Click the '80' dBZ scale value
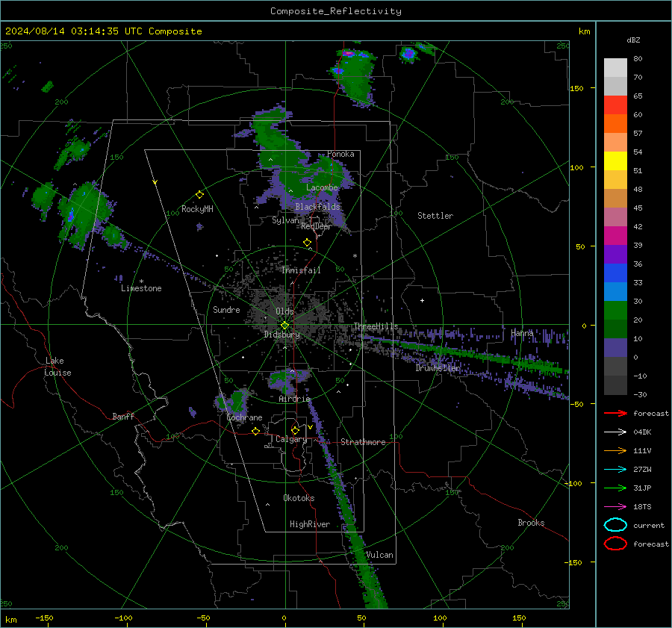Screen dimensions: 672x628 coord(638,59)
